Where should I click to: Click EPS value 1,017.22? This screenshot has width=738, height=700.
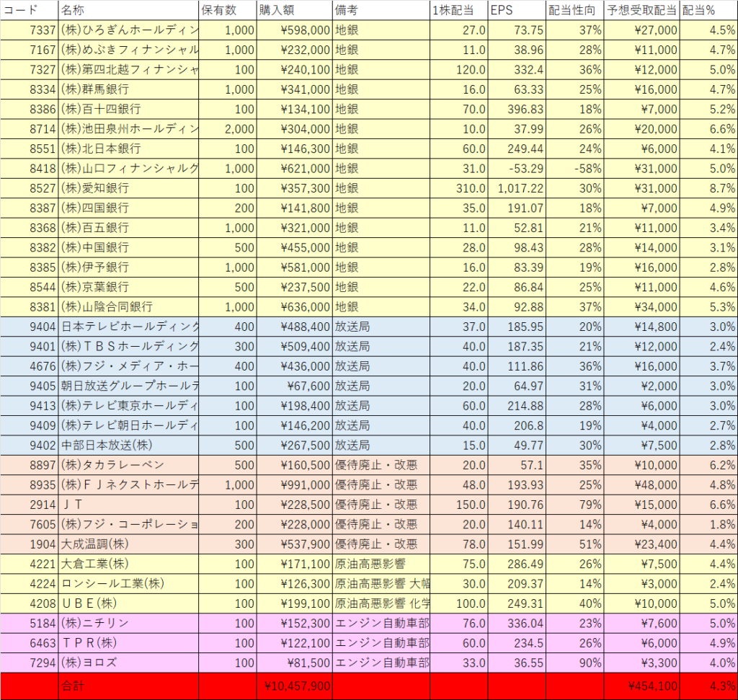point(520,188)
